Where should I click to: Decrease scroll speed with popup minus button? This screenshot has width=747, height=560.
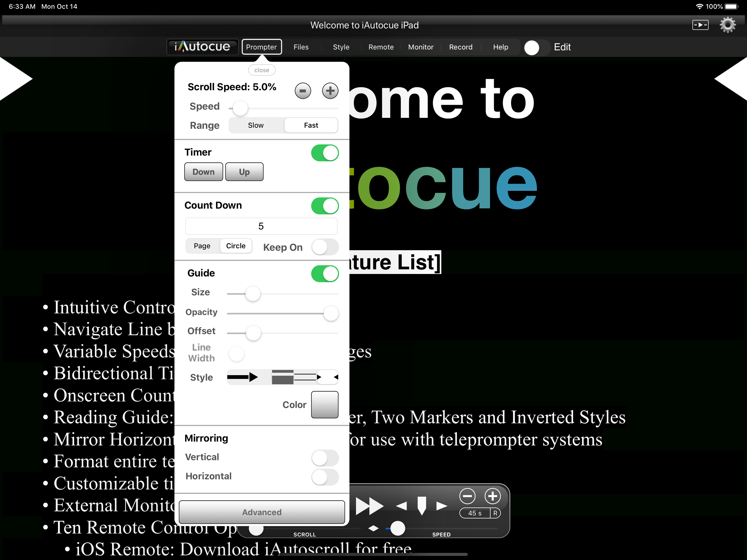click(x=303, y=91)
